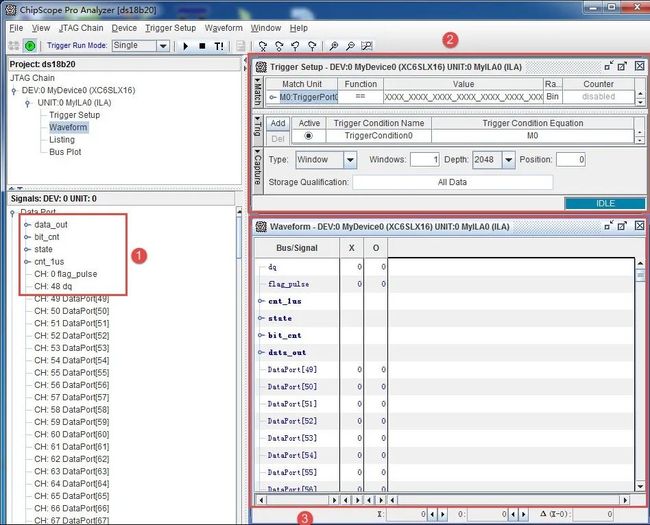Open the Trigger Run Mode dropdown
The image size is (650, 525).
click(x=163, y=46)
